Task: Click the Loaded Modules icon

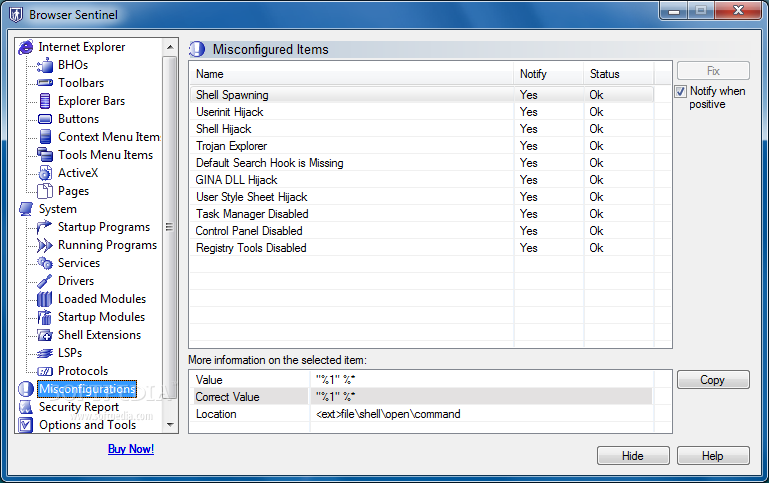Action: point(45,299)
